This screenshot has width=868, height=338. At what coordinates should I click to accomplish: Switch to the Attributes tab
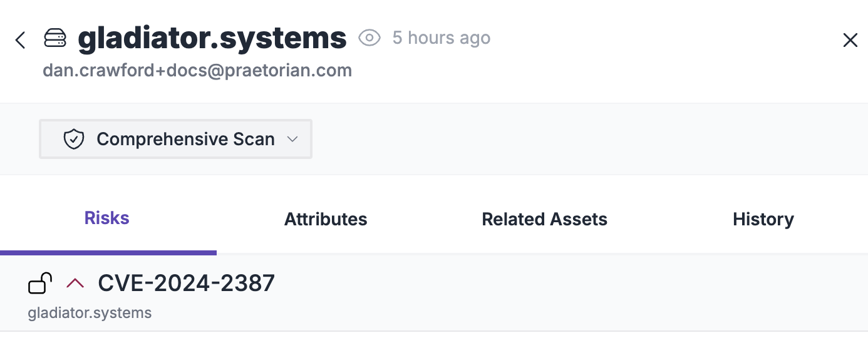tap(326, 219)
